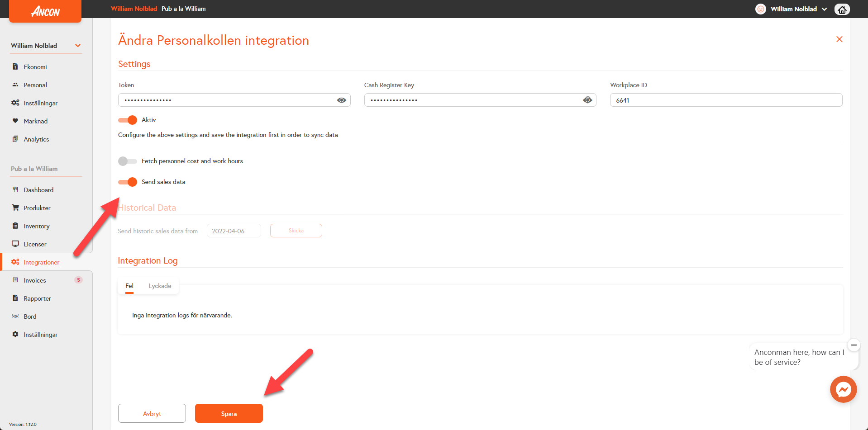Click the Invoices badge showing 5
Viewport: 868px width, 430px height.
[x=78, y=280]
